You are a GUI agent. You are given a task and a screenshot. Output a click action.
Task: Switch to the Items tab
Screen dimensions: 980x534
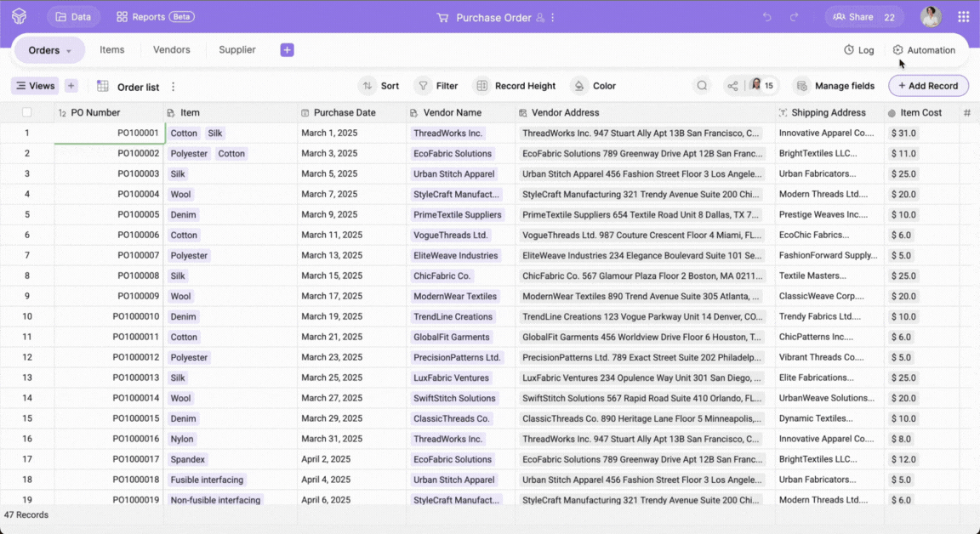click(x=112, y=50)
